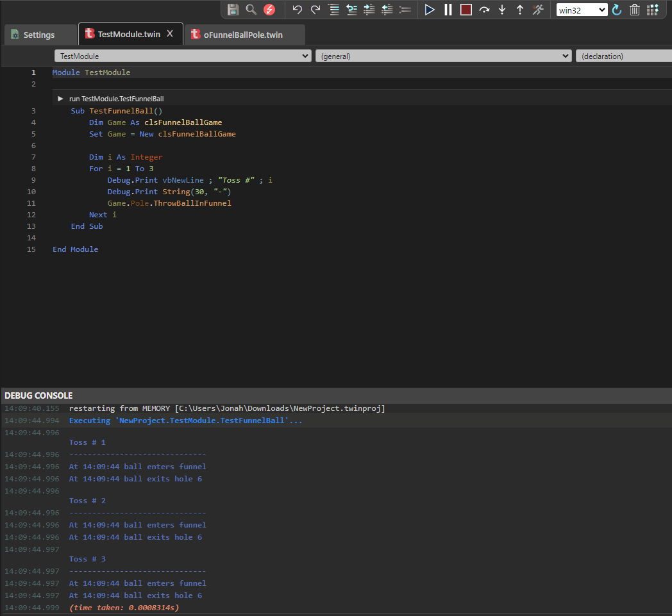Stop debugging with the red square
This screenshot has height=616, width=672.
[466, 9]
